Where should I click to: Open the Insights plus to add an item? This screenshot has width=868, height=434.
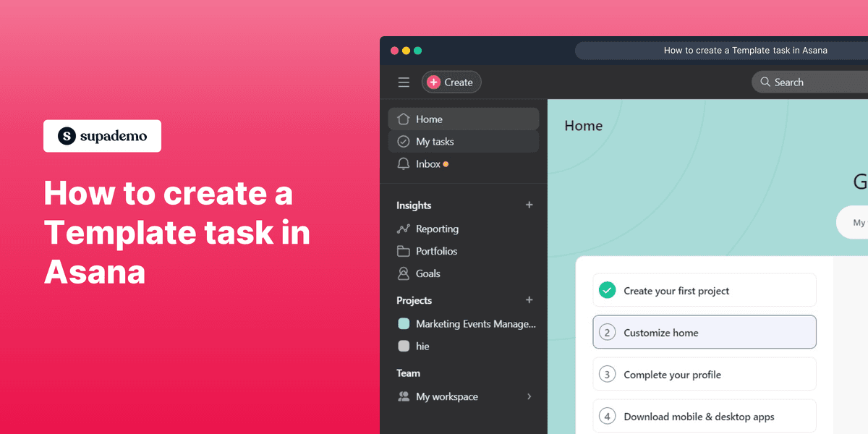529,205
